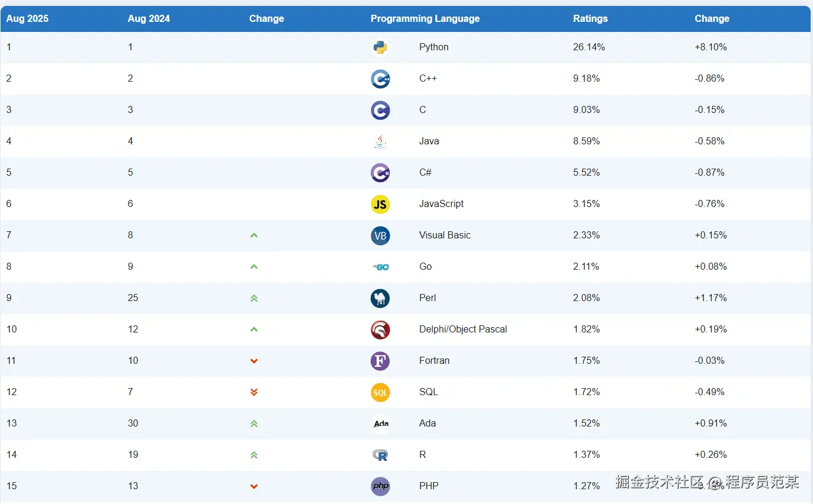Click the double green up arrow for Perl
This screenshot has width=813, height=504.
pos(254,298)
